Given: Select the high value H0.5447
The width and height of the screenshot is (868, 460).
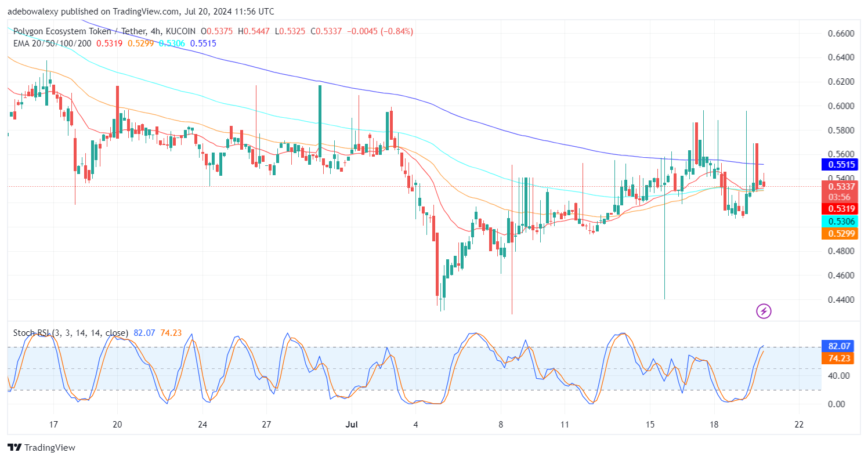Looking at the screenshot, I should (252, 31).
